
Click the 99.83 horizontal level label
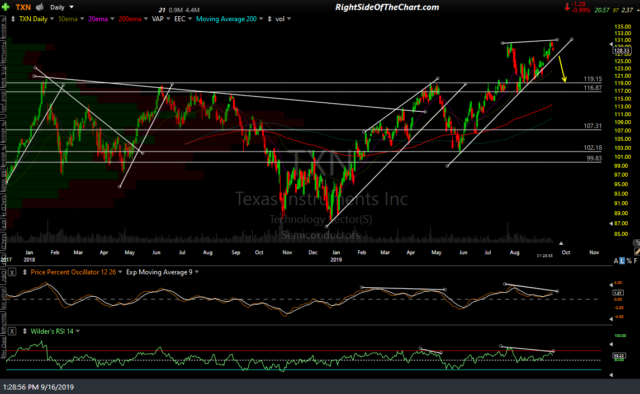point(594,158)
